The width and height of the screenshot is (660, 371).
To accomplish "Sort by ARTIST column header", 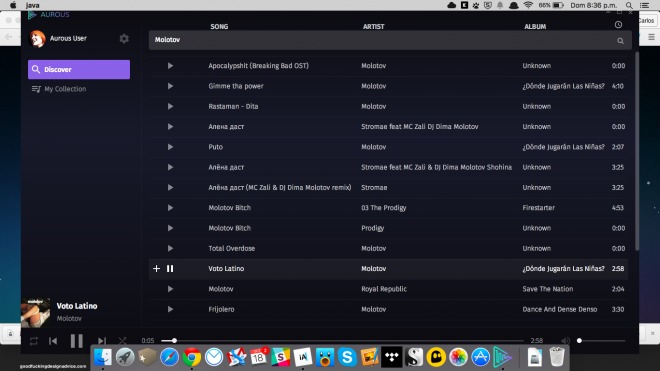I will (374, 27).
